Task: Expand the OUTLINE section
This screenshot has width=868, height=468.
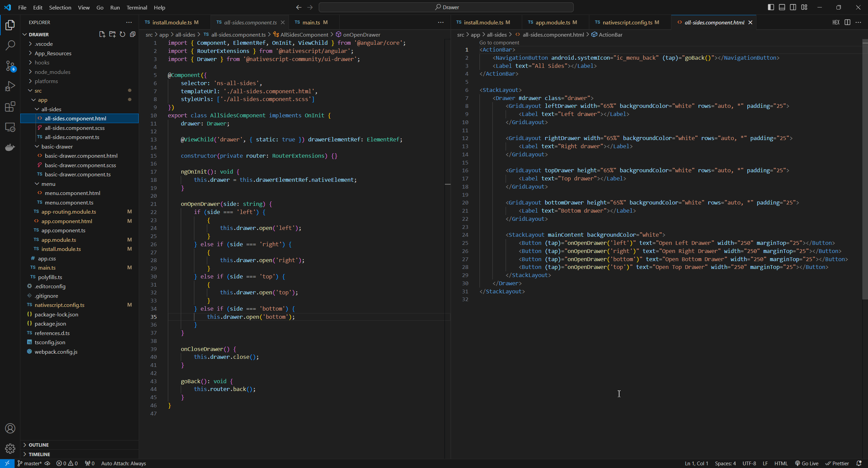Action: 39,445
